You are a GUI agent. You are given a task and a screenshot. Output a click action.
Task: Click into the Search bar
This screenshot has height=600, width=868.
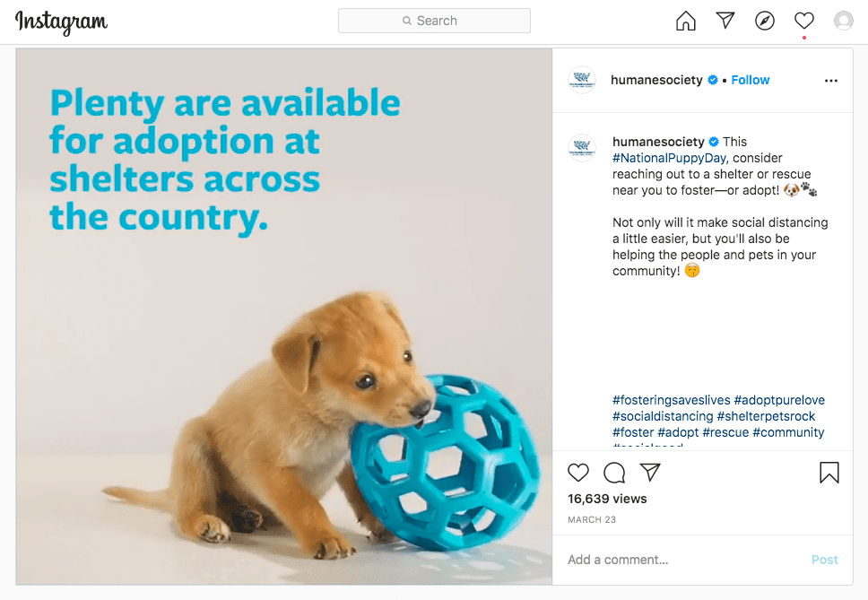[x=434, y=20]
